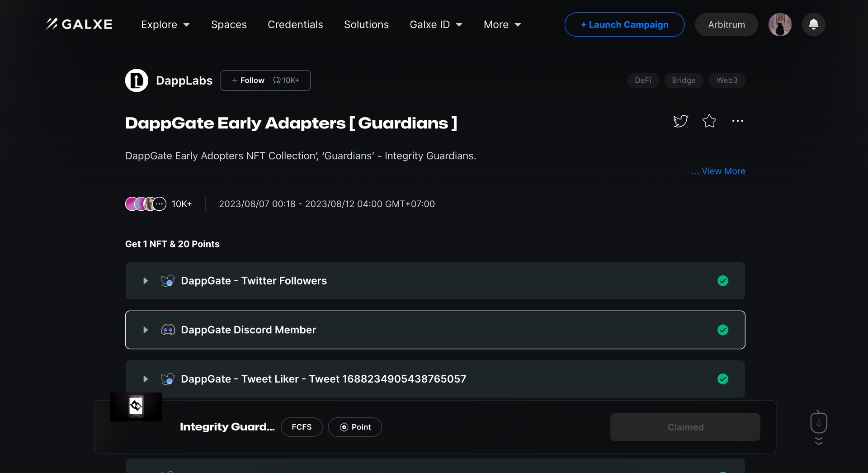Image resolution: width=868 pixels, height=473 pixels.
Task: Share campaign via Twitter bird icon
Action: pyautogui.click(x=680, y=121)
